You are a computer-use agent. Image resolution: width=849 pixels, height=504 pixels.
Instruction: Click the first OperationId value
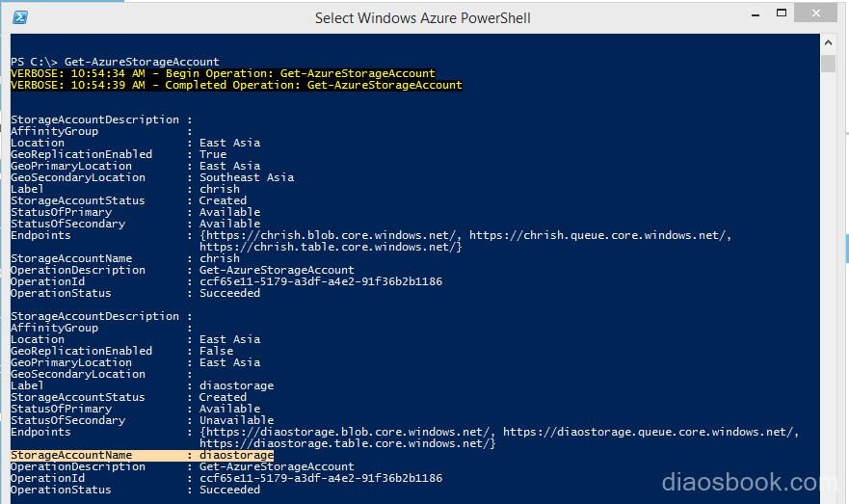pyautogui.click(x=321, y=281)
